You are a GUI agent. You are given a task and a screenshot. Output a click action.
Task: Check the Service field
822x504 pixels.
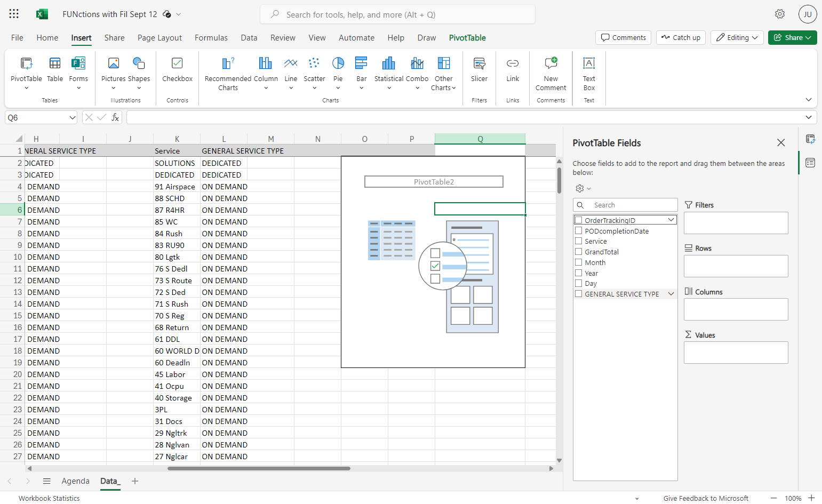(x=578, y=241)
